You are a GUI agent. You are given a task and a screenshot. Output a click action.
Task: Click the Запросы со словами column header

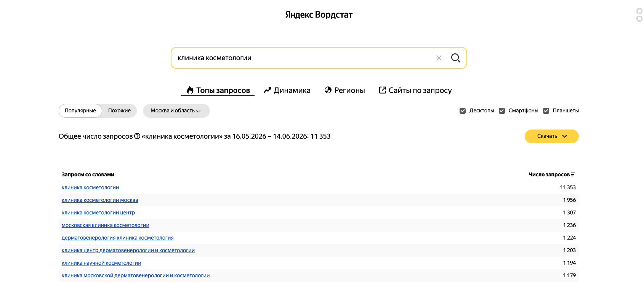(88, 174)
